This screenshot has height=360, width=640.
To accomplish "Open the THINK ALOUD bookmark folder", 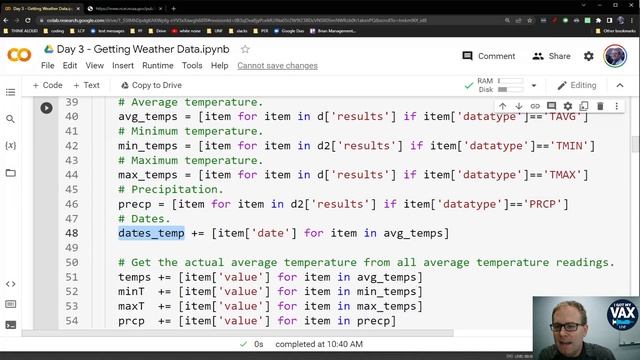I will (20, 31).
